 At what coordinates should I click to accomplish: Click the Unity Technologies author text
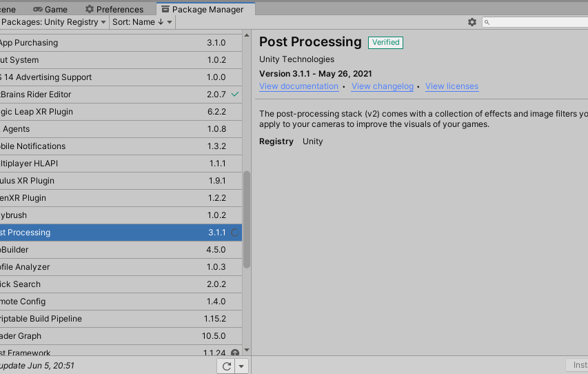[296, 59]
